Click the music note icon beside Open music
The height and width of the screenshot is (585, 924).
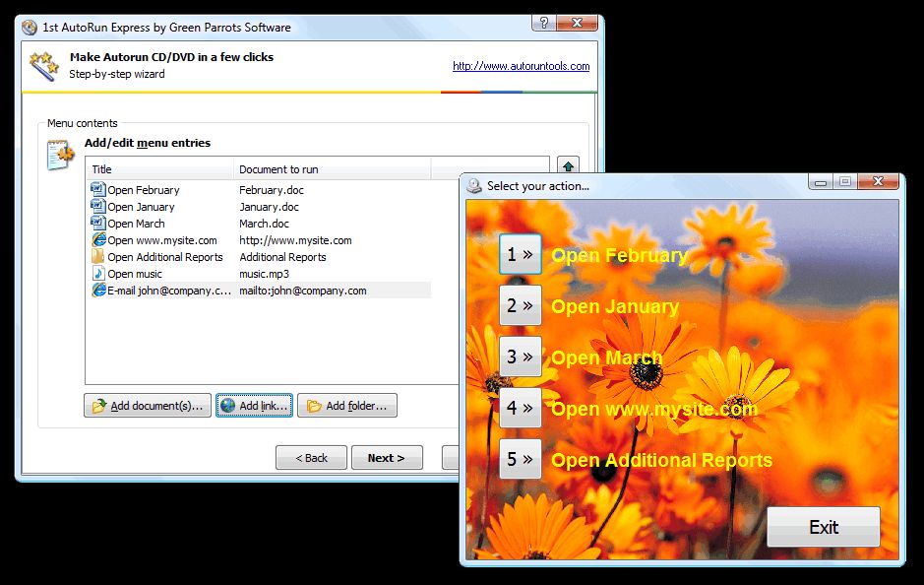(x=97, y=273)
